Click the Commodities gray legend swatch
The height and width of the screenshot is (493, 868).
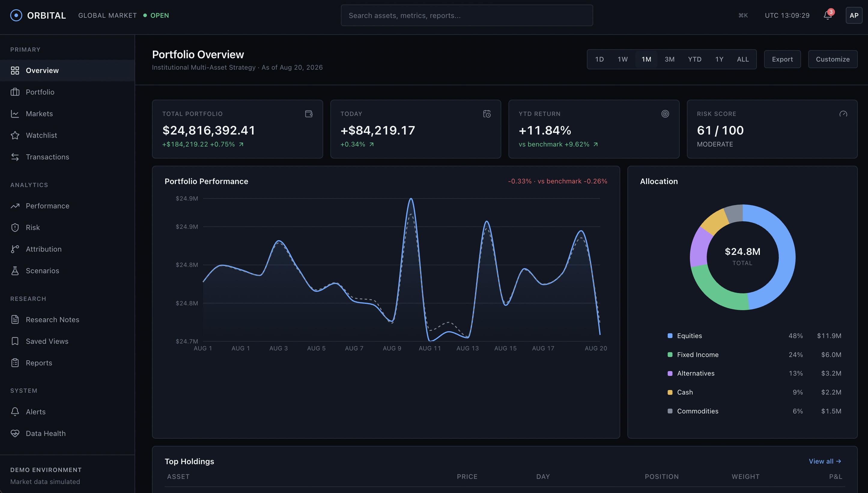[x=670, y=411]
